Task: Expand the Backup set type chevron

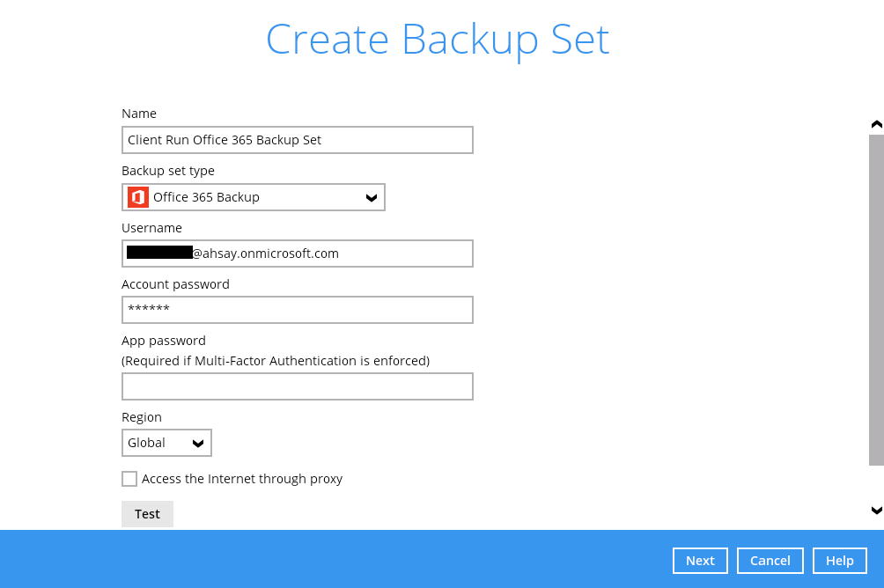Action: [372, 198]
